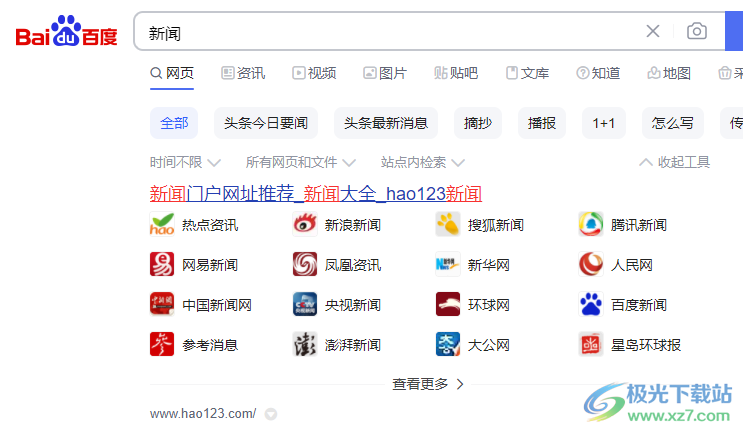Click the hao 热点资讯 icon
This screenshot has width=743, height=432.
(x=162, y=225)
